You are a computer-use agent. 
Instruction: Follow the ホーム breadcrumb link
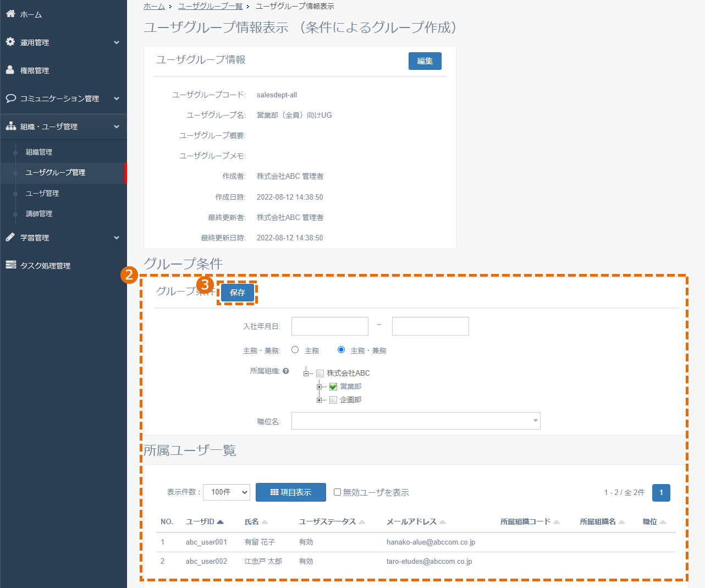[x=154, y=6]
